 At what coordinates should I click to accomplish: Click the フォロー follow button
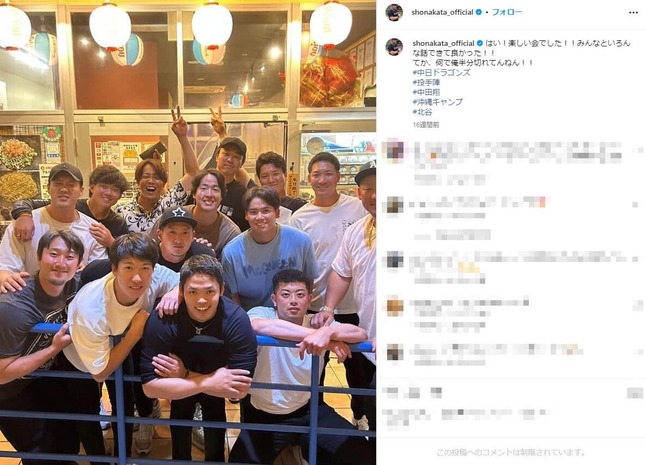pyautogui.click(x=507, y=12)
